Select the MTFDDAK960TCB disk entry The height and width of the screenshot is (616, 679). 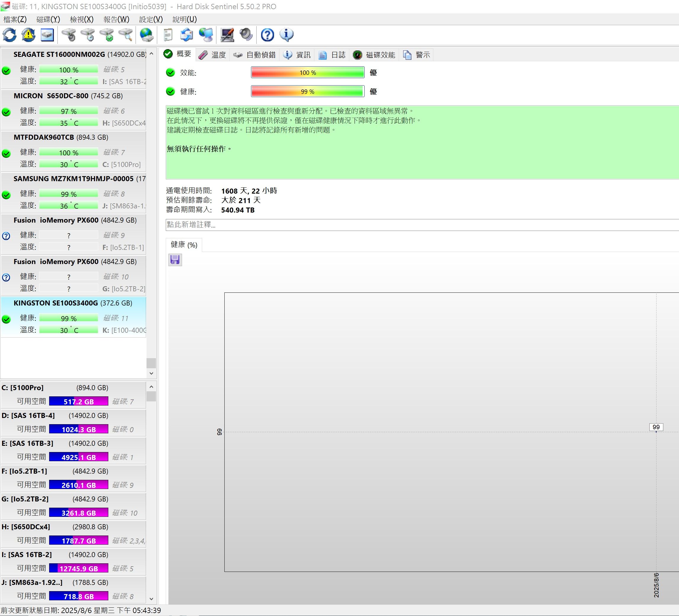pyautogui.click(x=73, y=151)
